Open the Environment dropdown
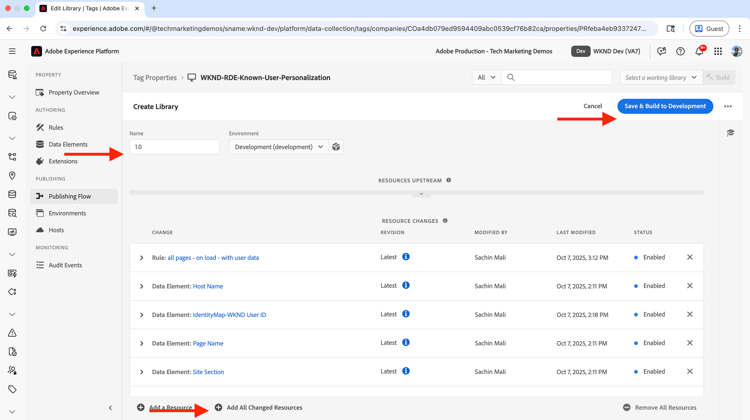 point(279,147)
